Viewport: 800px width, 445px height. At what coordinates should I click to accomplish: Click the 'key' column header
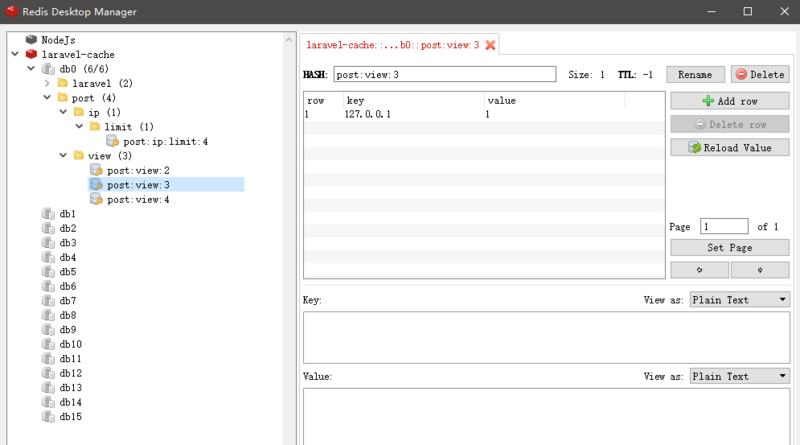point(413,101)
